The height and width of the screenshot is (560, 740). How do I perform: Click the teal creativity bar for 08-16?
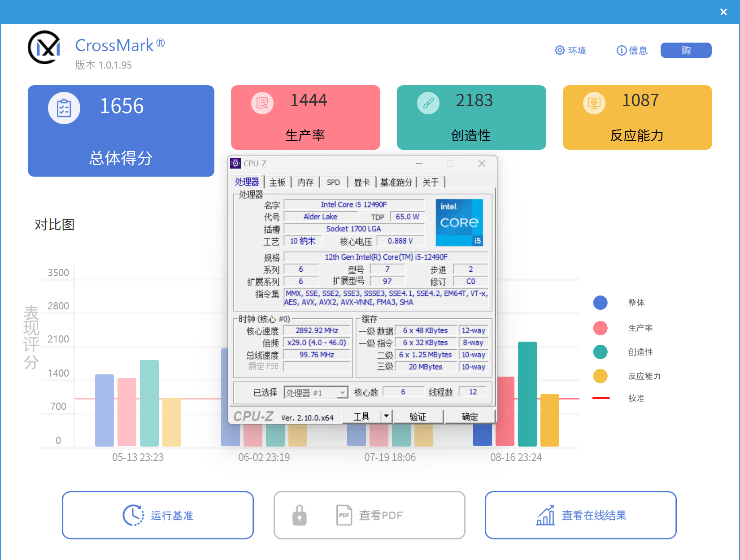(527, 394)
